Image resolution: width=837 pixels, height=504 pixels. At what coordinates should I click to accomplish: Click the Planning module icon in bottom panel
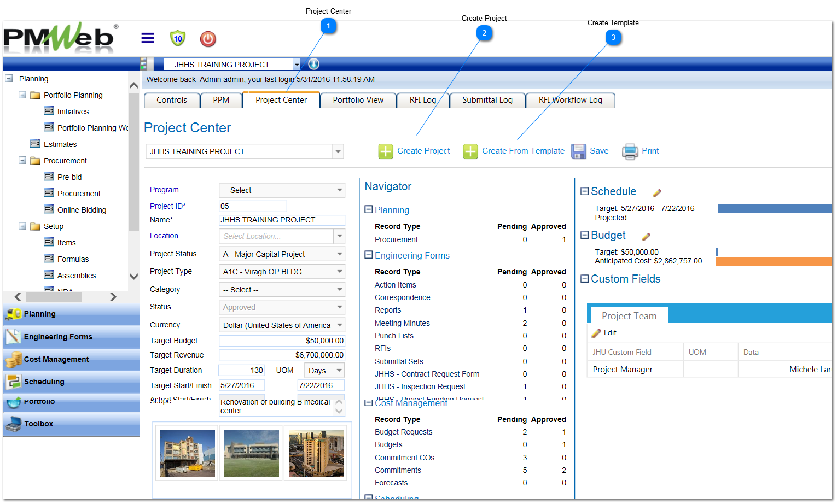tap(14, 314)
